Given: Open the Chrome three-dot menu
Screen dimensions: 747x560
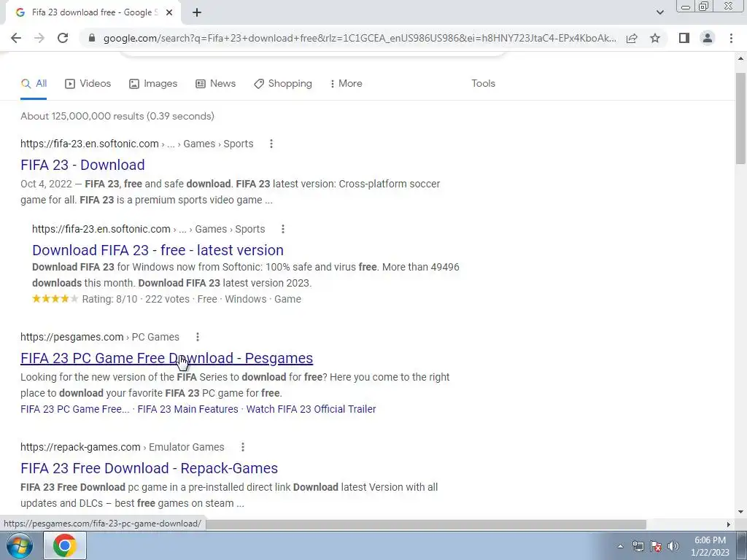Looking at the screenshot, I should point(731,38).
